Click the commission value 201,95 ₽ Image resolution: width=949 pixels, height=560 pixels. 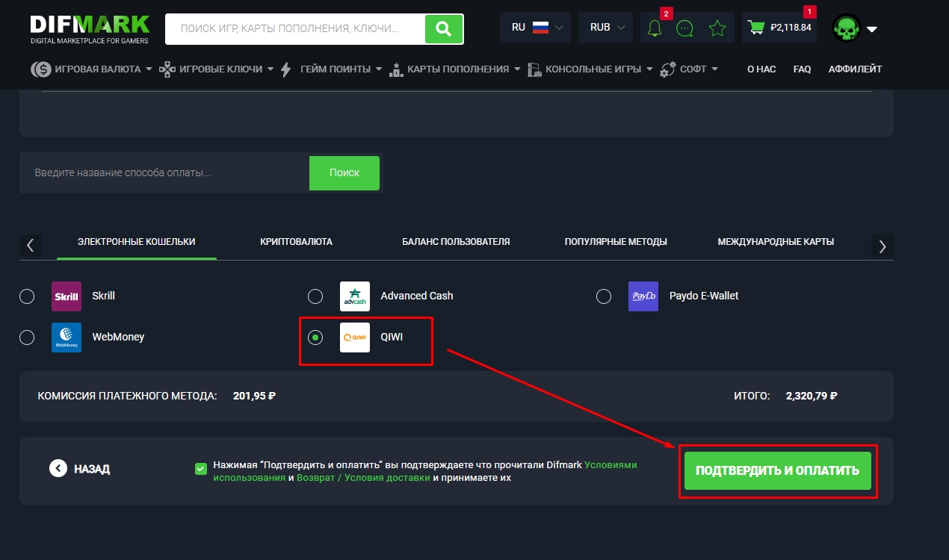(x=254, y=396)
